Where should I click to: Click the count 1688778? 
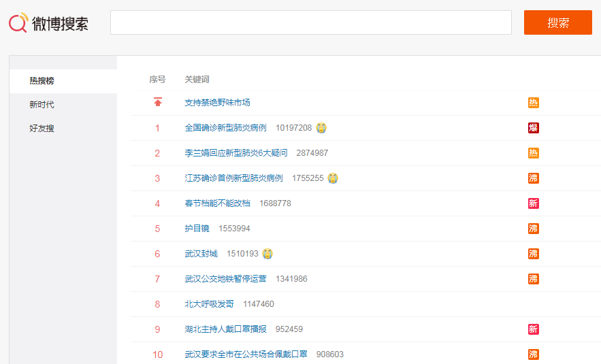[275, 203]
